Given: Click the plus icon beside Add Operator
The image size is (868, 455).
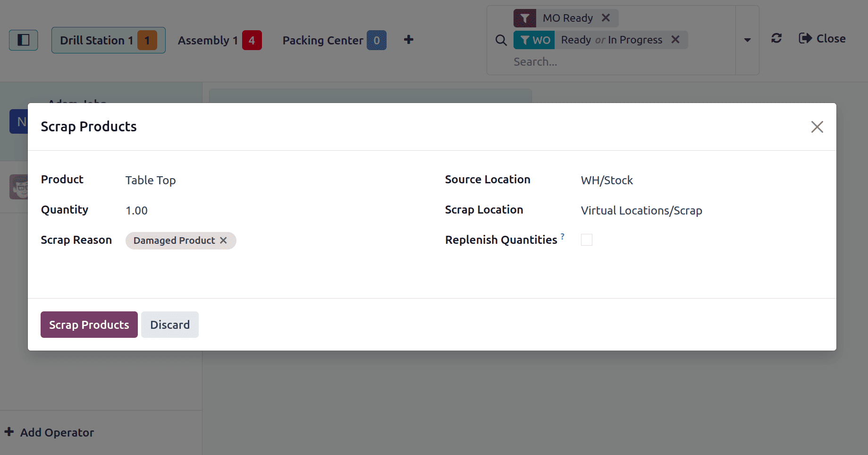Looking at the screenshot, I should coord(9,432).
